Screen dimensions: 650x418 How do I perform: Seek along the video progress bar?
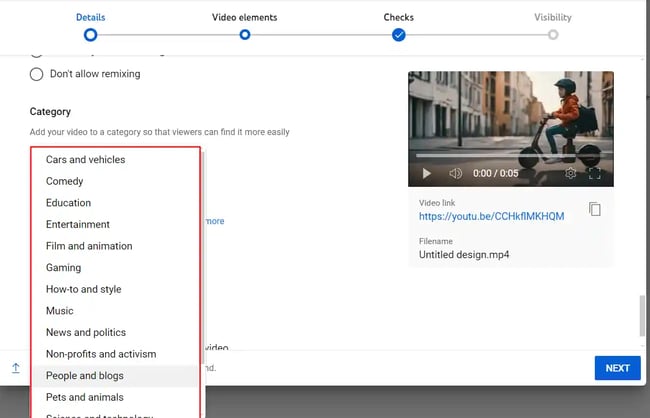coord(511,156)
